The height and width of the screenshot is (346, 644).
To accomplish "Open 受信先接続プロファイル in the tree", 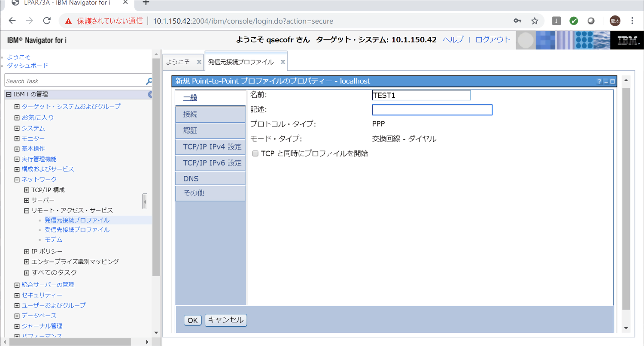I will [77, 230].
